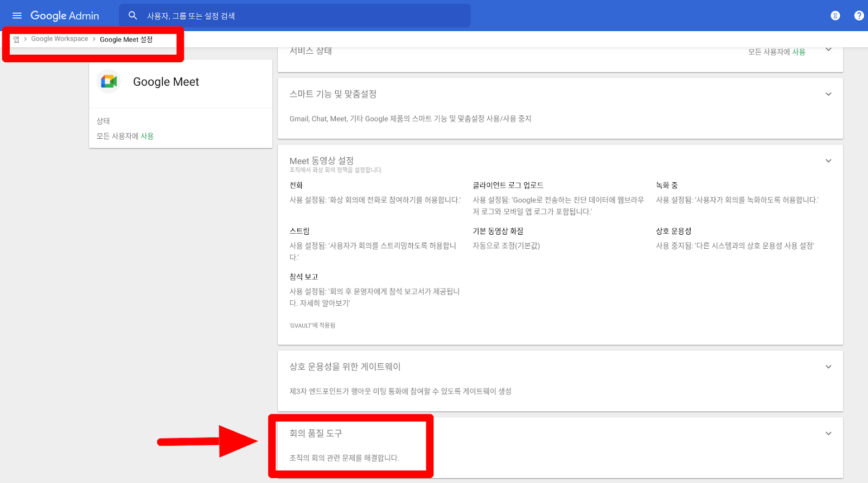
Task: Click 조직의 회의 관련 문제를 해결합니다 description
Action: click(344, 458)
